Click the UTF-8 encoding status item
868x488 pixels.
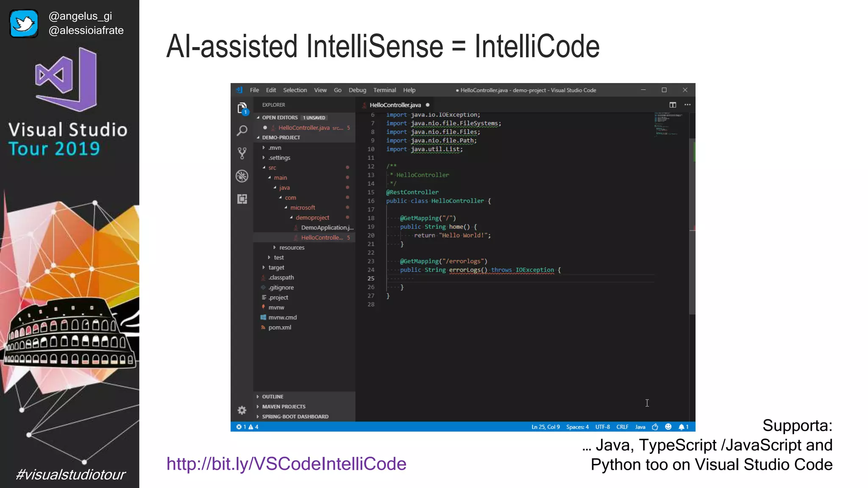pos(602,427)
